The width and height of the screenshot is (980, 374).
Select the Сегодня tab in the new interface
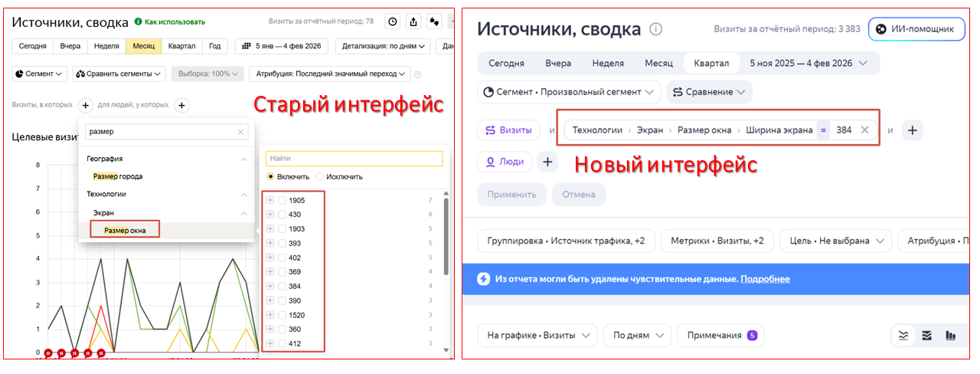click(x=506, y=63)
